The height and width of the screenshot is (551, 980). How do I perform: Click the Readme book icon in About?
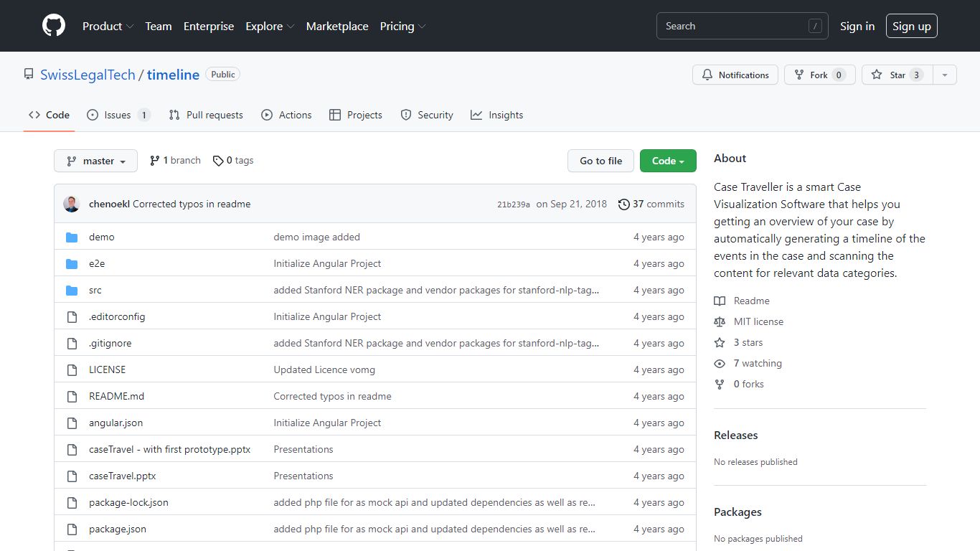coord(720,301)
